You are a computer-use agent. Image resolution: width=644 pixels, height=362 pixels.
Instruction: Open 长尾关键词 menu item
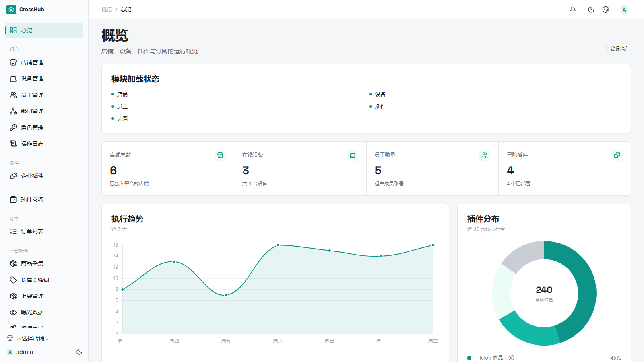pyautogui.click(x=44, y=280)
